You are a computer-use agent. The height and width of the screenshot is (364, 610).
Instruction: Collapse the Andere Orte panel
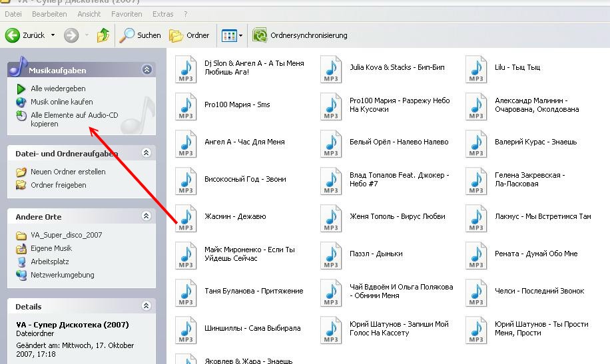click(147, 216)
